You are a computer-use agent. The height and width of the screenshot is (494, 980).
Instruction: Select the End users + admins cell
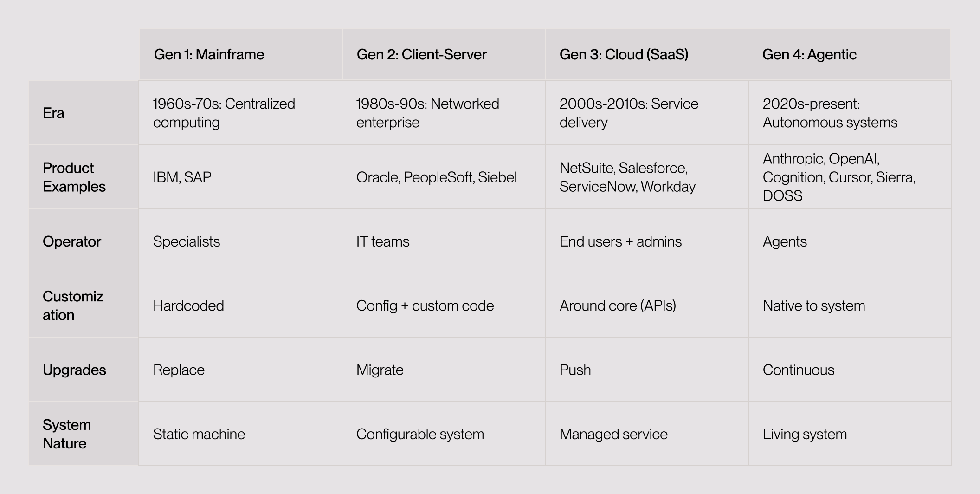click(x=620, y=241)
